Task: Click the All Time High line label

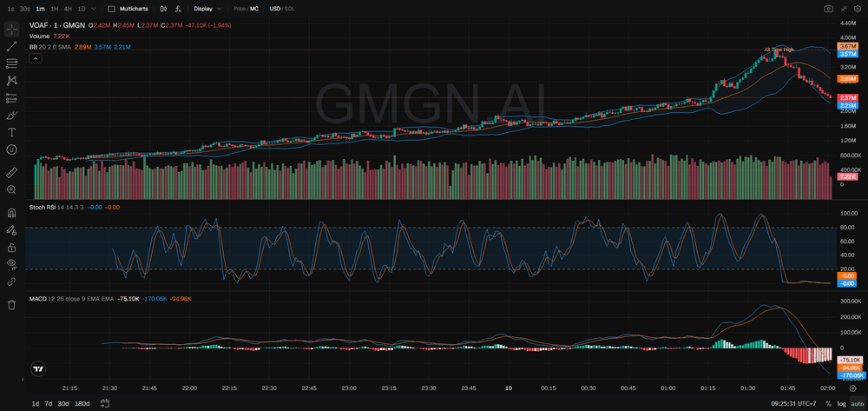Action: (779, 50)
